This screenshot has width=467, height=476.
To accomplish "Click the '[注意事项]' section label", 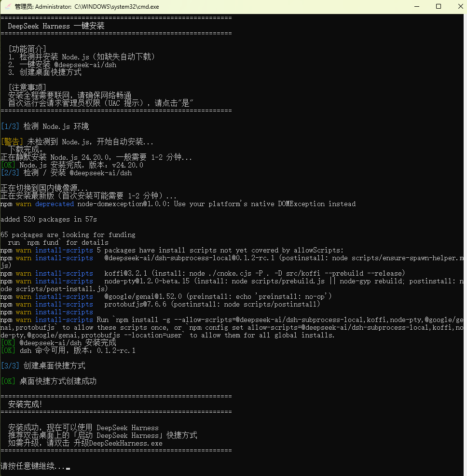I will coord(27,88).
